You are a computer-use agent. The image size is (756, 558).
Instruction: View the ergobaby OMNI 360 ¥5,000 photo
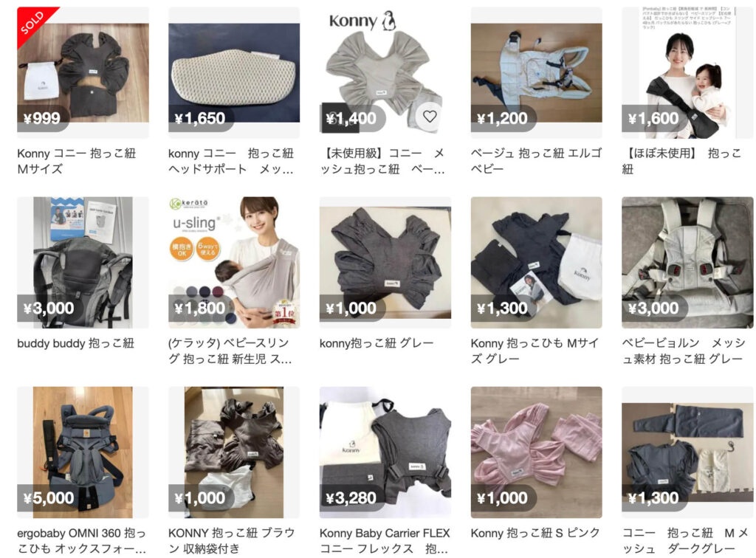click(x=83, y=452)
